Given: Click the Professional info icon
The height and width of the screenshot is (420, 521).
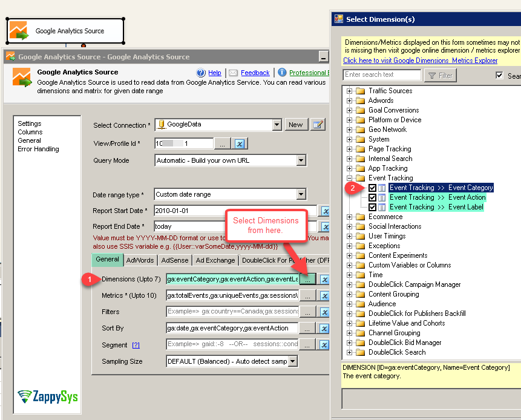Looking at the screenshot, I should pyautogui.click(x=282, y=72).
